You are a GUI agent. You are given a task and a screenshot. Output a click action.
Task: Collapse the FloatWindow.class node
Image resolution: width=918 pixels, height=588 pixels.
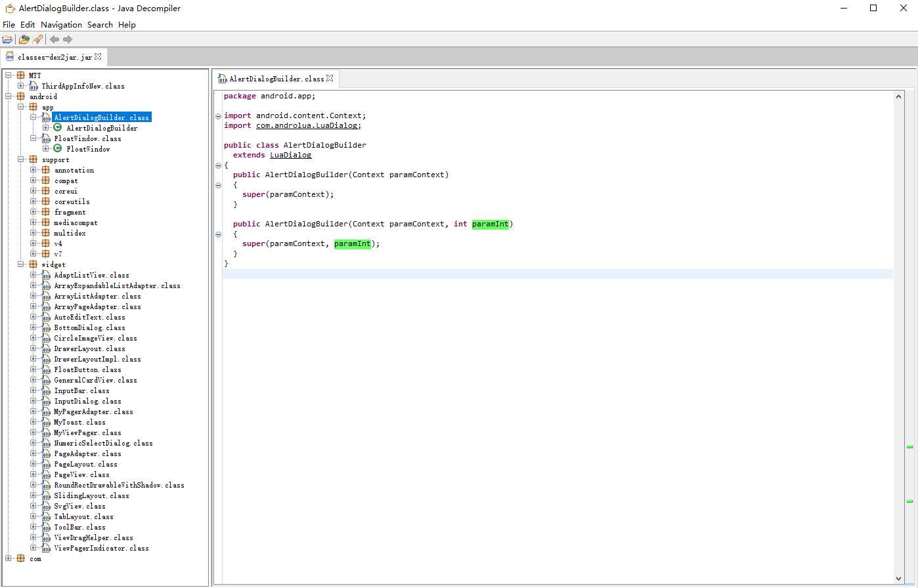(33, 138)
